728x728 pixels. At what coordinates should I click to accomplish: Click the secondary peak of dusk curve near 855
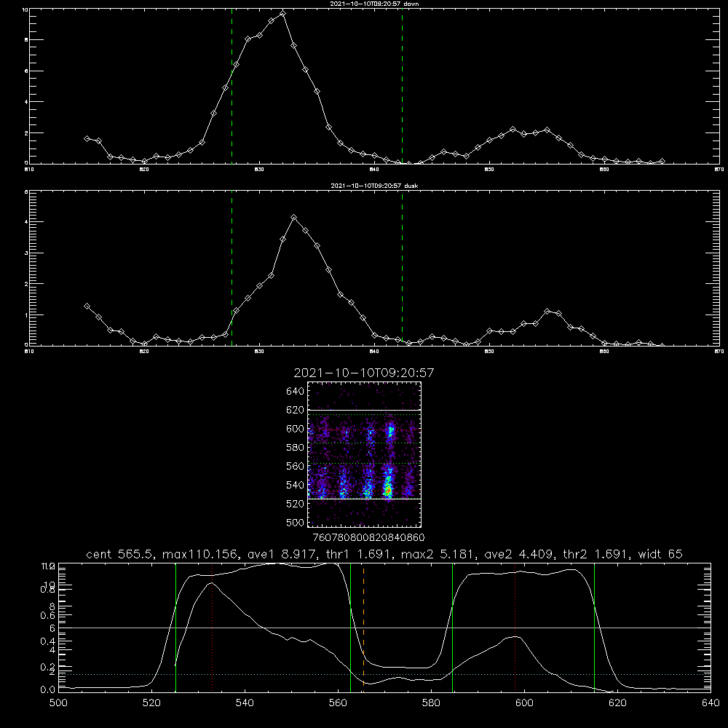547,311
